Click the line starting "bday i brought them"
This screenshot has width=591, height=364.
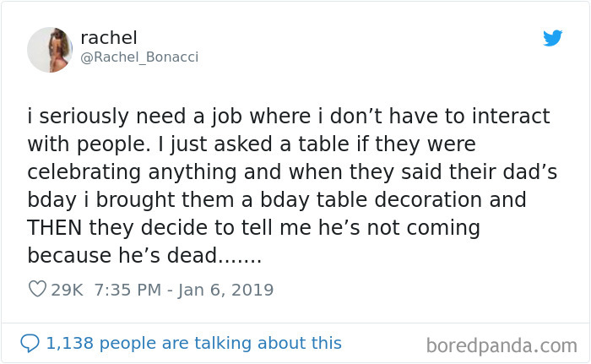click(x=276, y=199)
